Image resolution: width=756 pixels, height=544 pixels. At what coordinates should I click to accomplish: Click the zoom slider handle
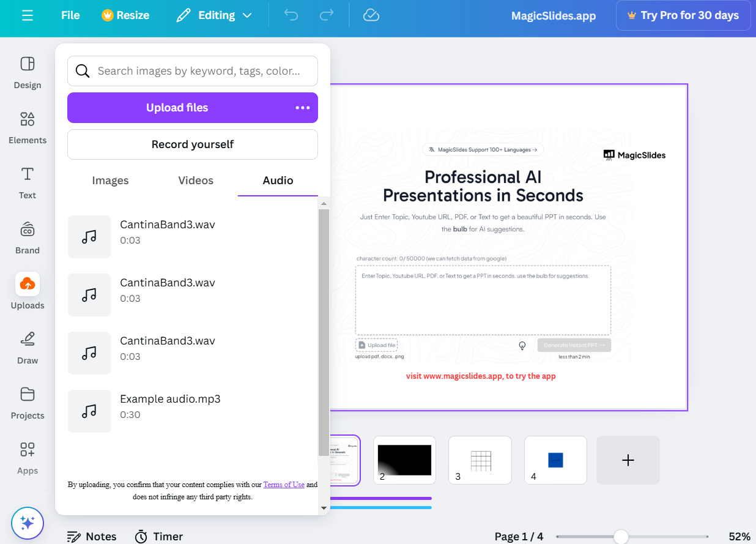pos(621,537)
